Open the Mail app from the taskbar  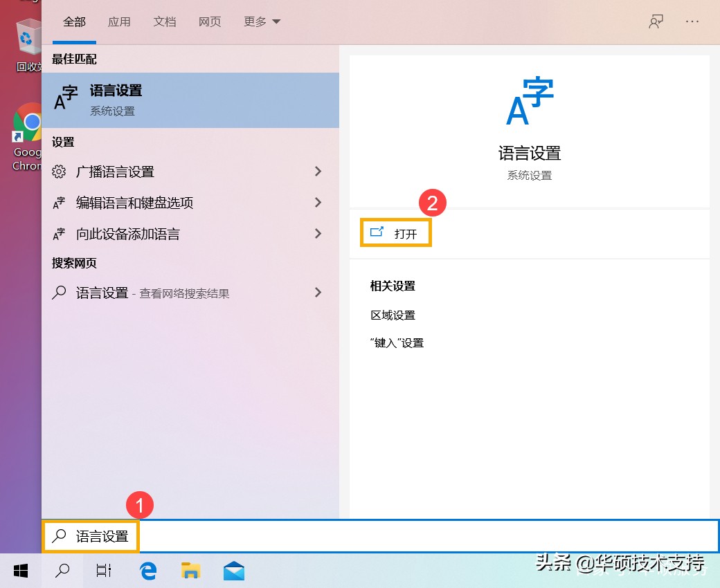click(233, 571)
